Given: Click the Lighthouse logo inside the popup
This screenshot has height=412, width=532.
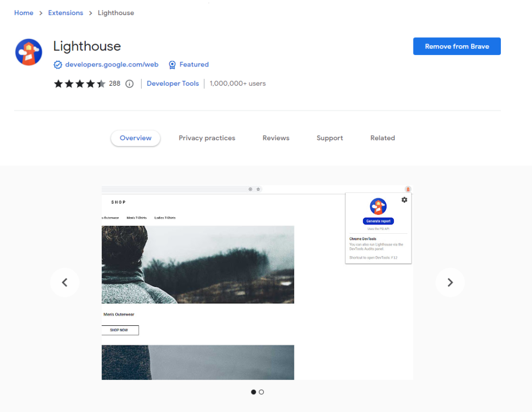Looking at the screenshot, I should coord(378,206).
